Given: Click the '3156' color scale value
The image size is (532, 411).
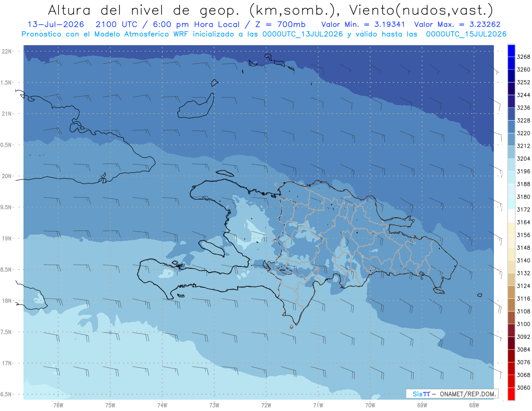Looking at the screenshot, I should [x=523, y=235].
